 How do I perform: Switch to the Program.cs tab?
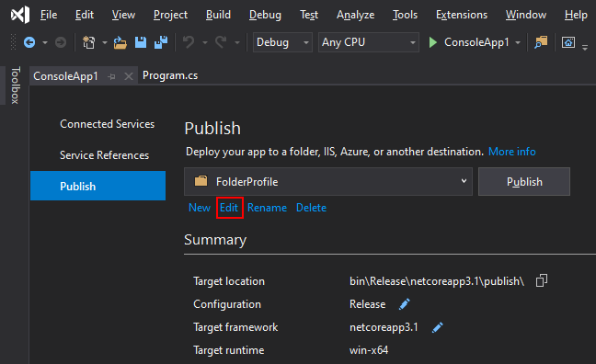pos(170,75)
